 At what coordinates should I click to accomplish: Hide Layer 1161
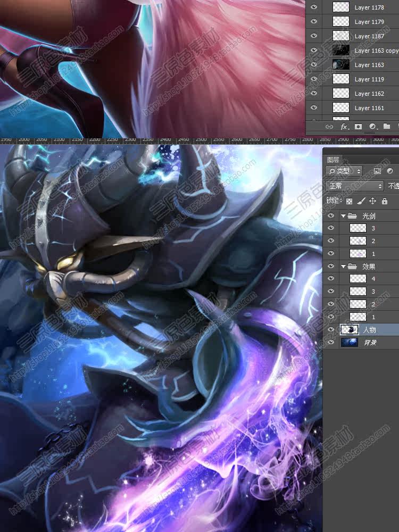click(x=314, y=107)
